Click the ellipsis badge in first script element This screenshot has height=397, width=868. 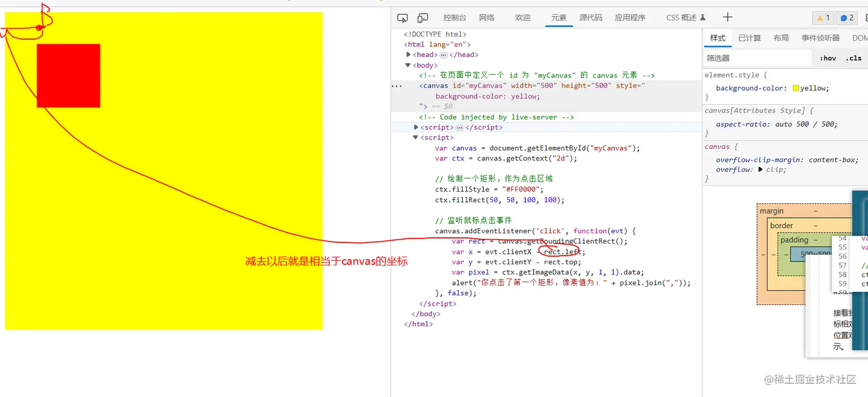click(x=459, y=128)
